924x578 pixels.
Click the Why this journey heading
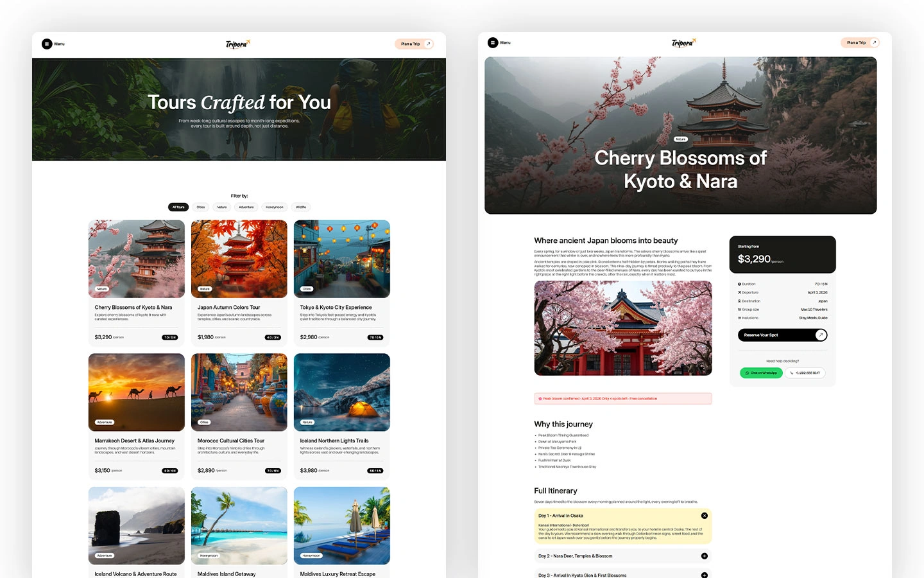pyautogui.click(x=563, y=425)
